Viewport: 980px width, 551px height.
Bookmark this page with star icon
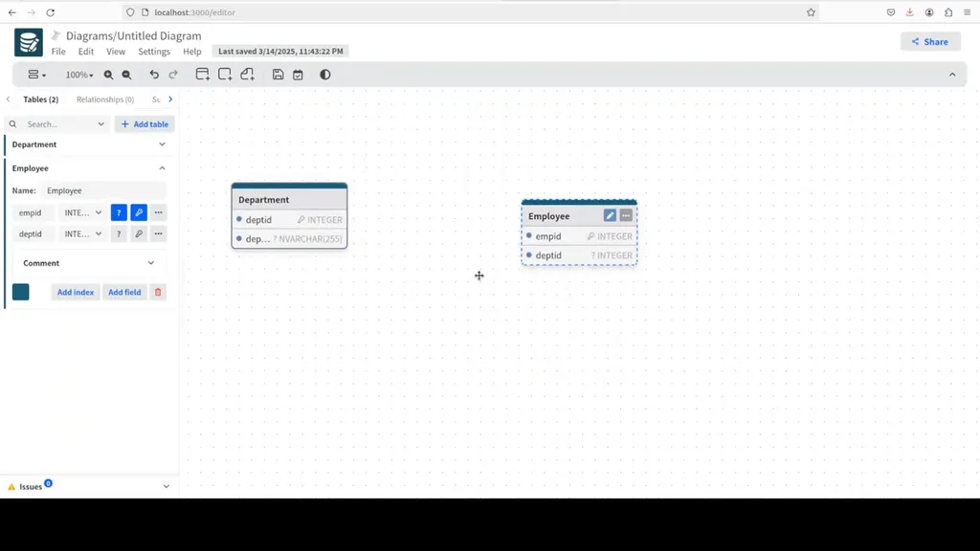coord(811,12)
